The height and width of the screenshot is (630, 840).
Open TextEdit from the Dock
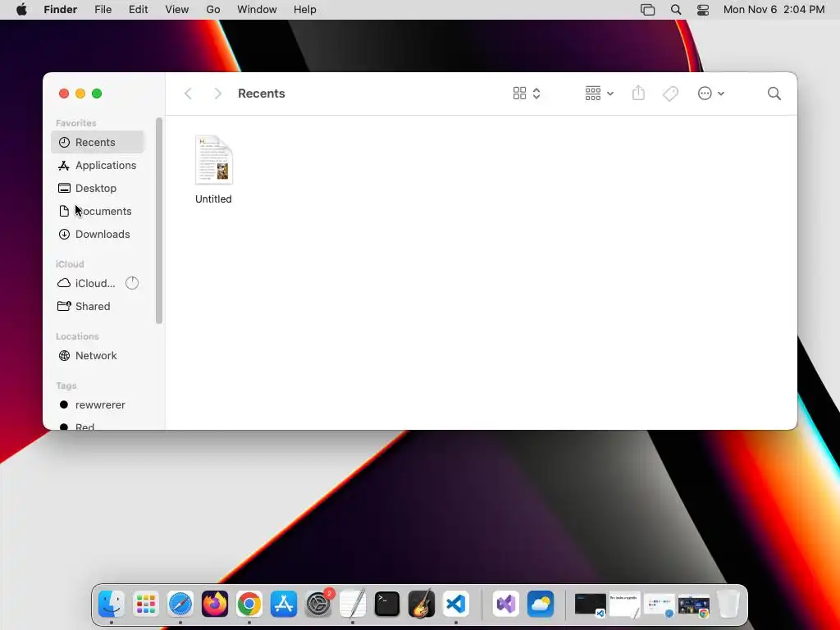click(x=353, y=605)
